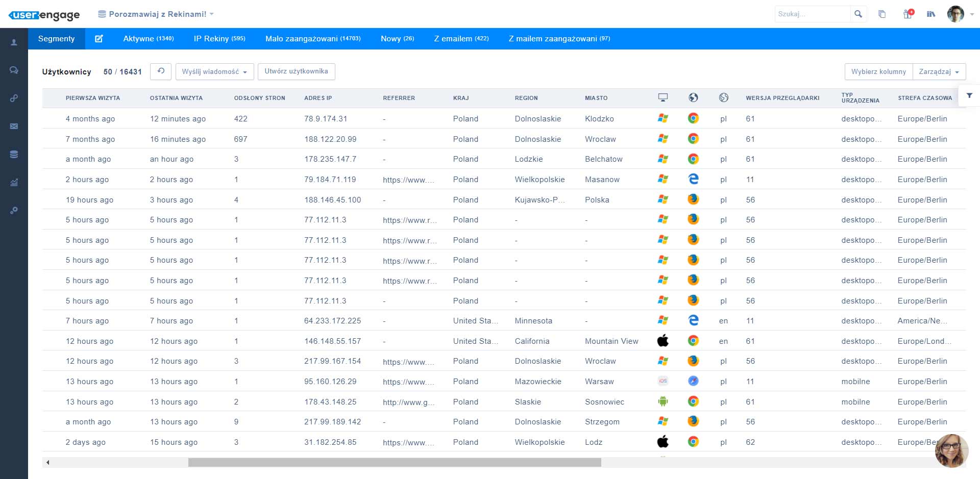Click the Minnesota region cell
Viewport: 980px width, 479px height.
tap(533, 320)
